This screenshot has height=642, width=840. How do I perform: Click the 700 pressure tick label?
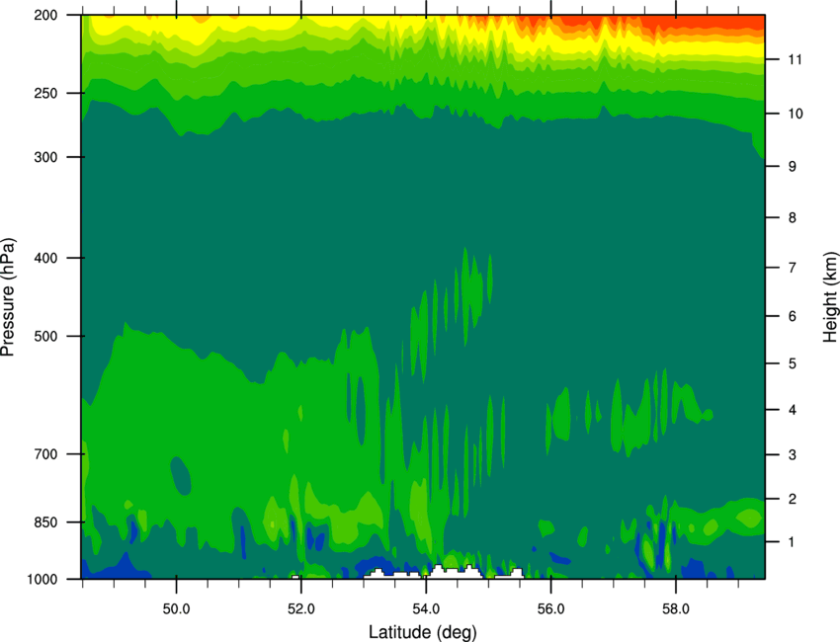click(x=45, y=454)
